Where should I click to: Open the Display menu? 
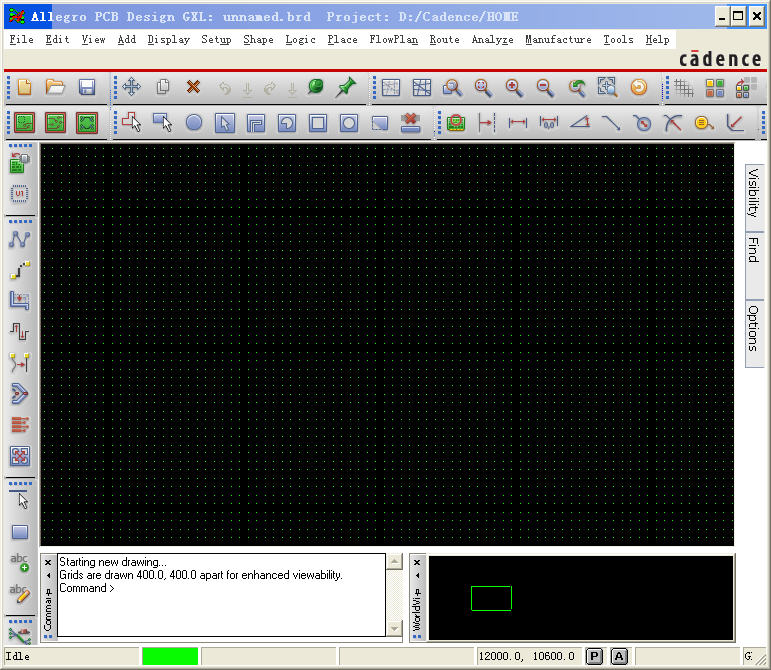coord(168,39)
